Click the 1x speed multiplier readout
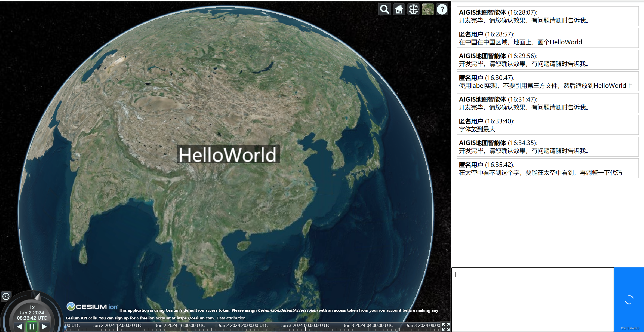 tap(32, 307)
